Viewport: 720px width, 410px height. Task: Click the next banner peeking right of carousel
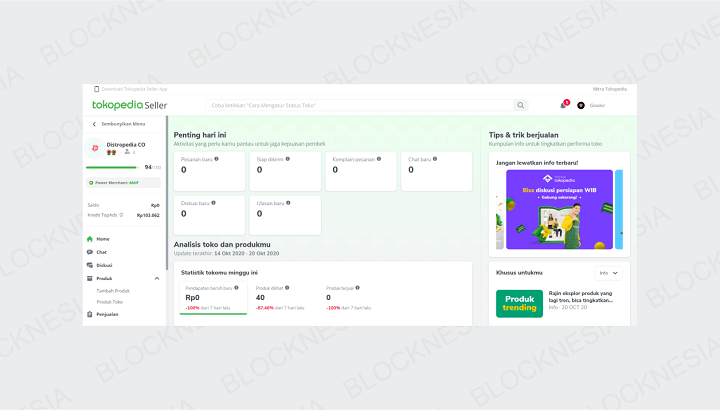(619, 209)
